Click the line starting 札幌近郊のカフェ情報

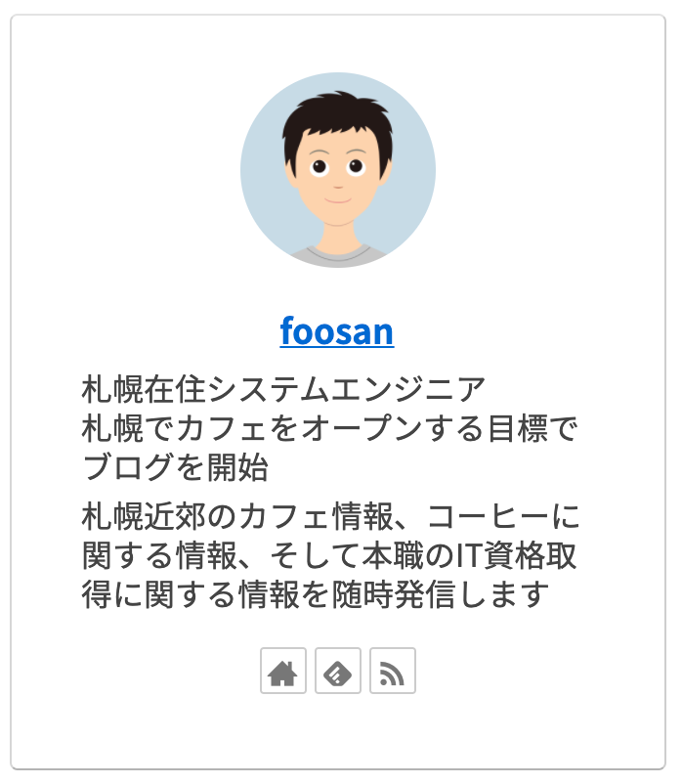(x=330, y=516)
